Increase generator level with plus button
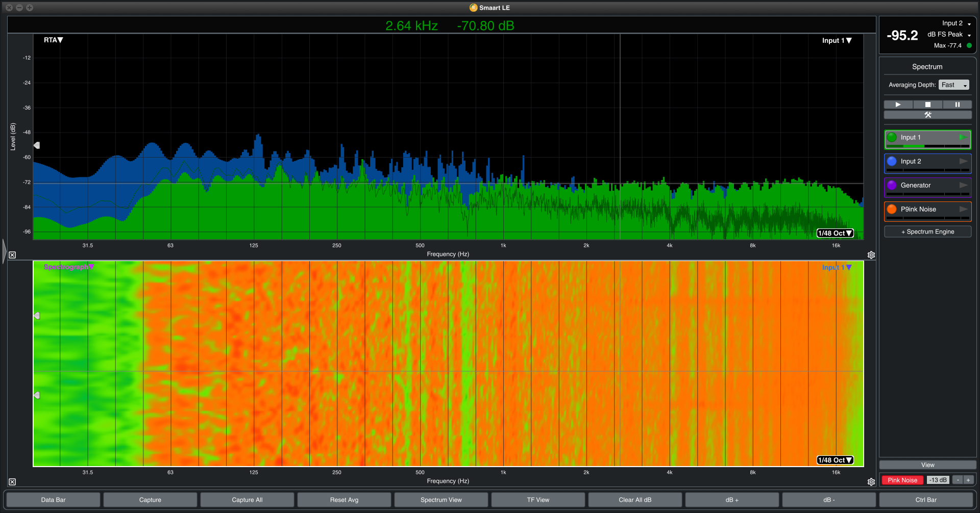This screenshot has width=980, height=513. (x=968, y=480)
